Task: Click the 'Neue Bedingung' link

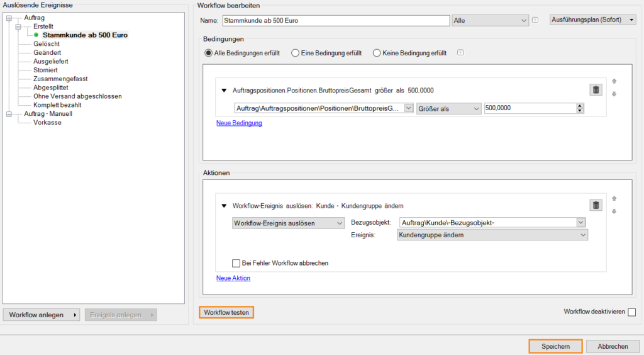Action: click(x=239, y=123)
